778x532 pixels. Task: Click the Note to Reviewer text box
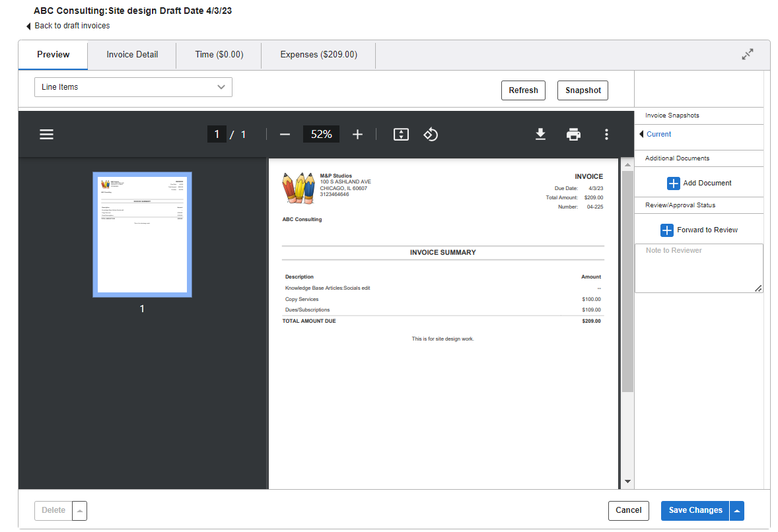[x=698, y=268]
